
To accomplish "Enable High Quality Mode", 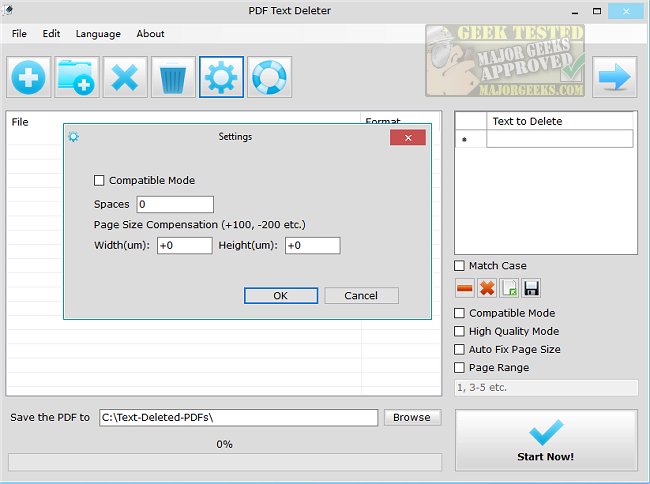I will (x=459, y=331).
